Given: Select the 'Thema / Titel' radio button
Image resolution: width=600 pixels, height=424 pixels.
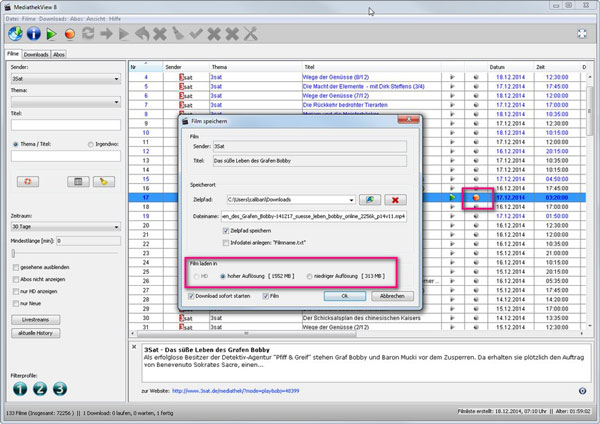Looking at the screenshot, I should tap(15, 144).
